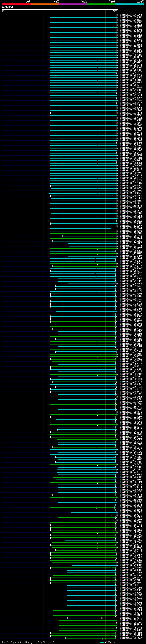Click hit UniRef100_C3U0K8
This screenshot has height=644, width=146.
(x=131, y=35)
